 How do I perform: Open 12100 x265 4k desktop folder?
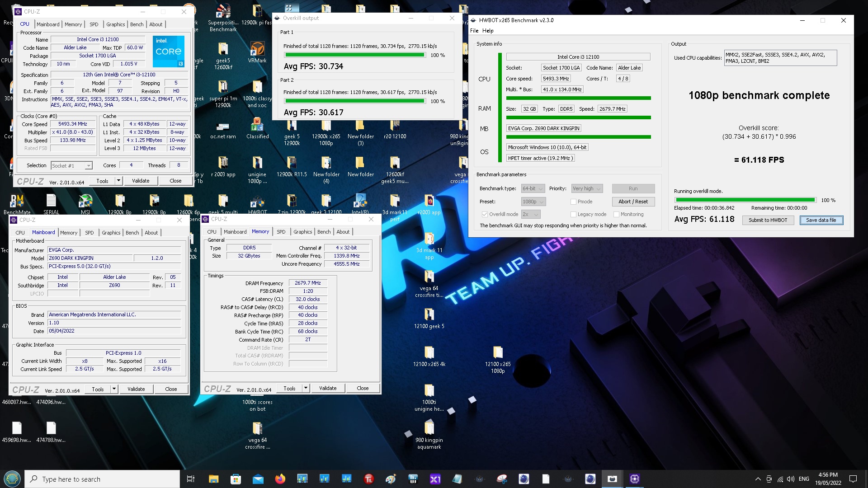(x=429, y=356)
